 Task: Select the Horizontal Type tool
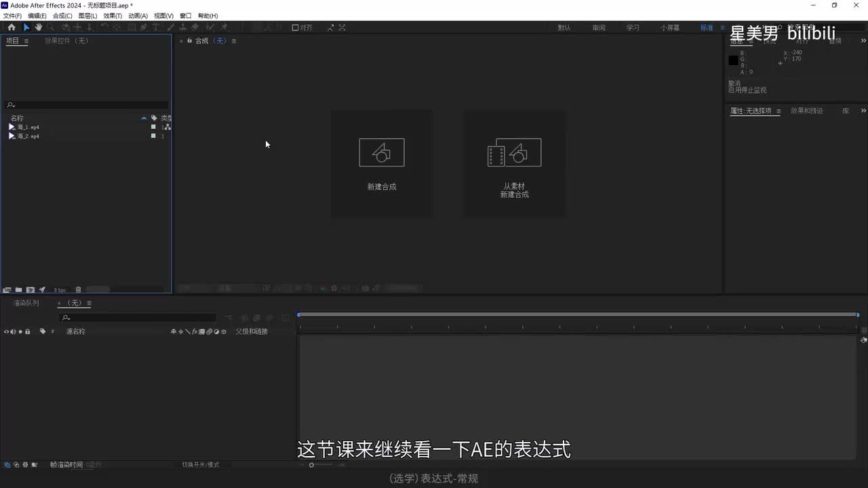pyautogui.click(x=156, y=27)
